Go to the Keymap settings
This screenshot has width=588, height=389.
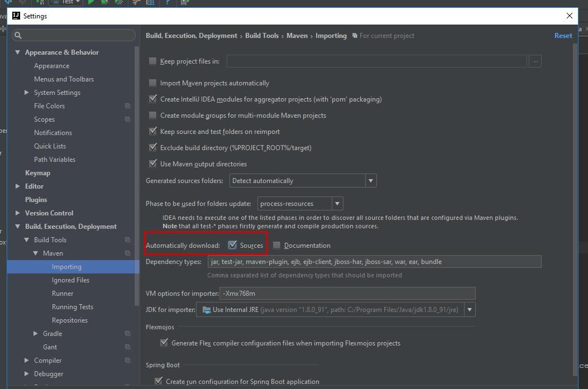[37, 173]
